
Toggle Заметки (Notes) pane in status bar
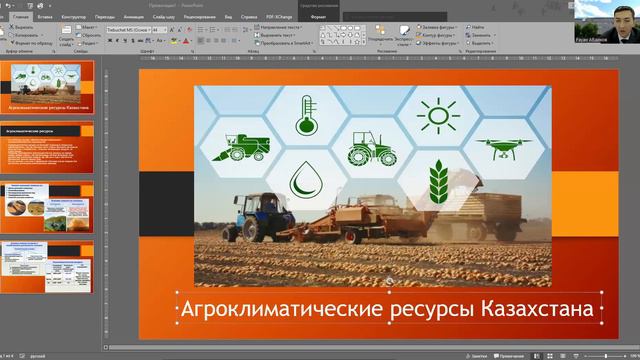point(476,356)
